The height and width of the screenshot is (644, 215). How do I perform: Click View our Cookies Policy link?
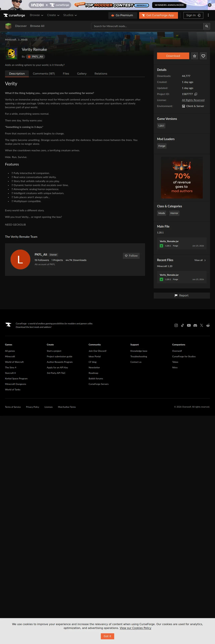tap(135, 628)
